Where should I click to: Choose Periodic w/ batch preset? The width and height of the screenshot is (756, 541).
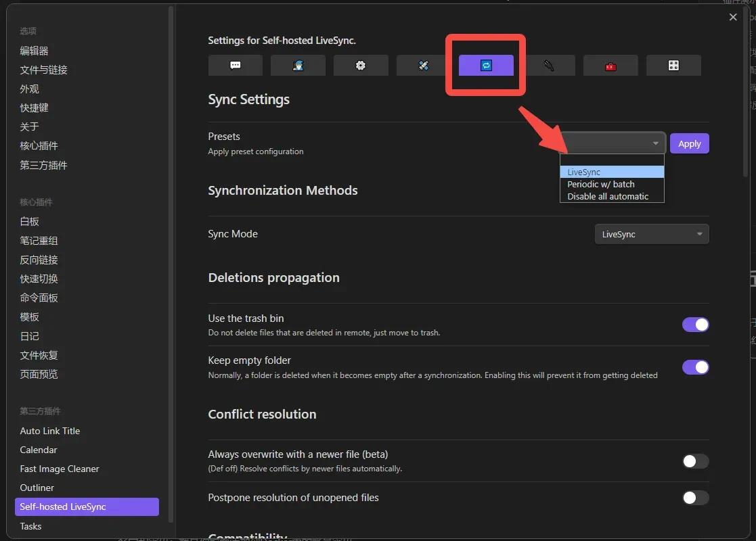point(612,184)
